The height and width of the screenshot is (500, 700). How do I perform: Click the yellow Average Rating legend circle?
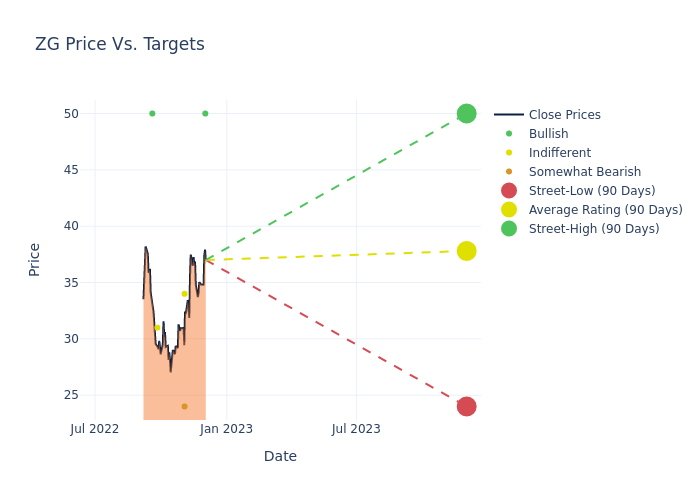tap(509, 210)
